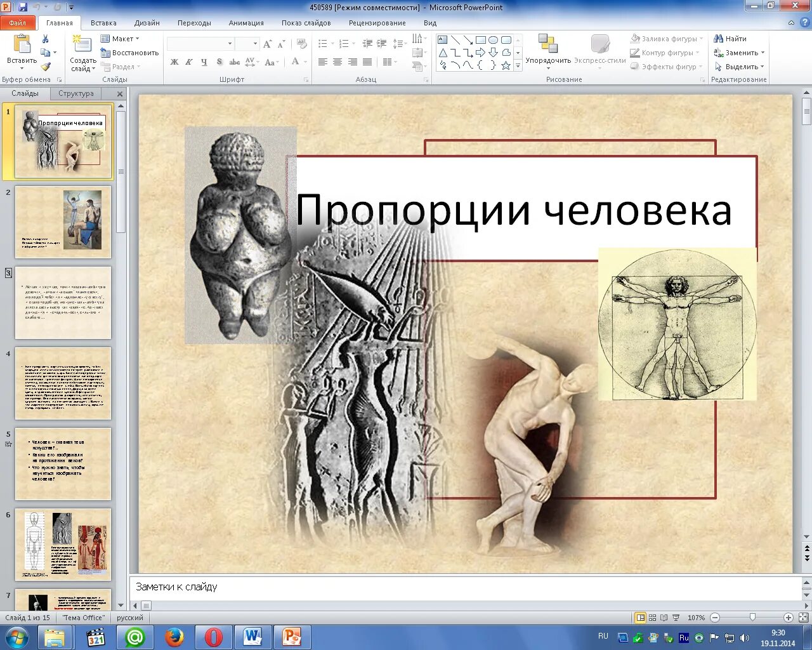Switch to reading view in status bar

tap(664, 618)
